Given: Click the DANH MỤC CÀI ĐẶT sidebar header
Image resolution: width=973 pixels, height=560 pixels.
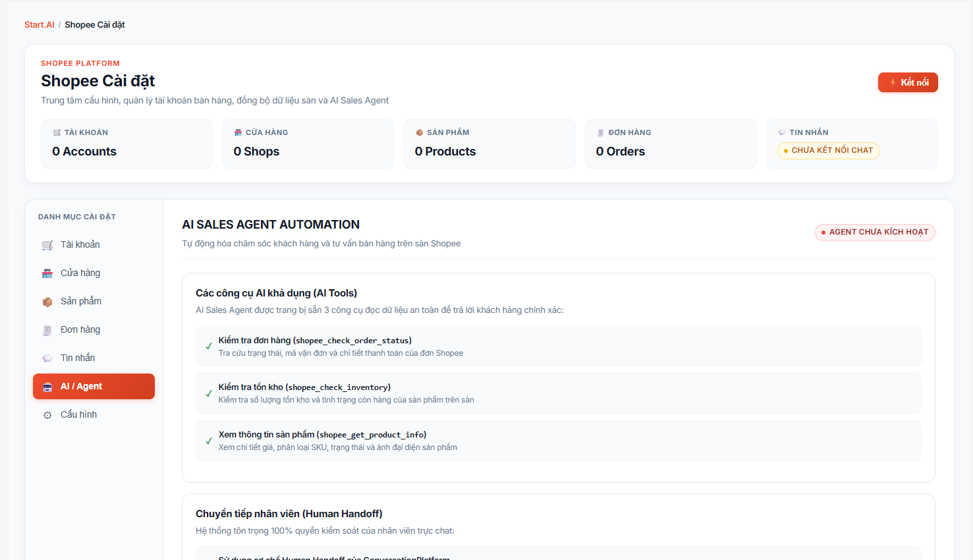Looking at the screenshot, I should click(77, 217).
